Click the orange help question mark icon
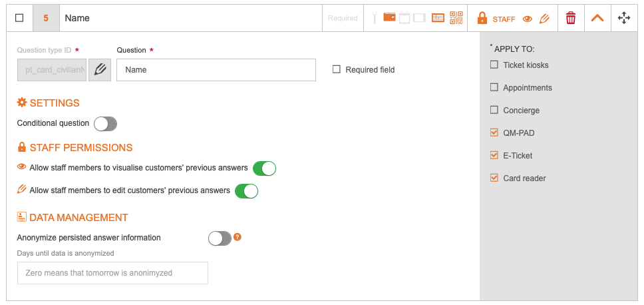Screen dimensions: 644x305 tap(238, 236)
